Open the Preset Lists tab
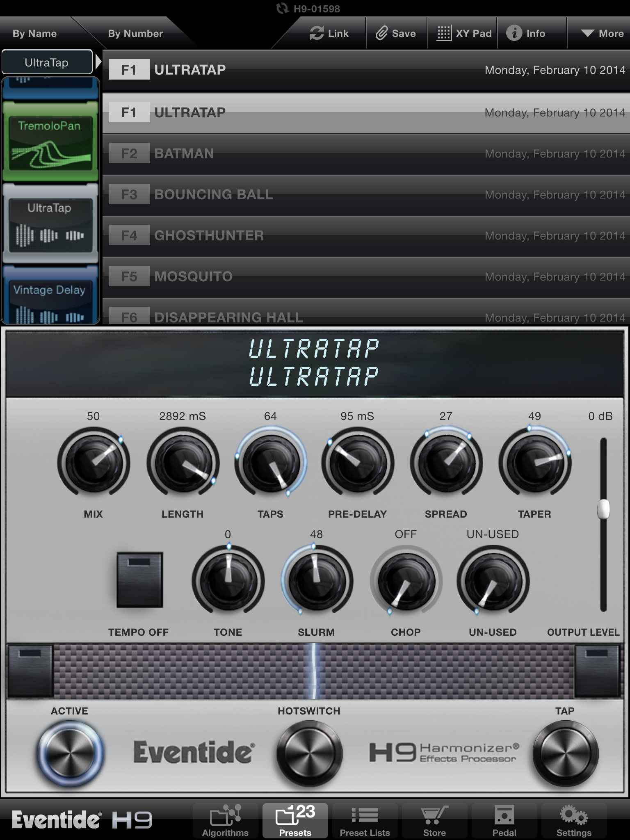The width and height of the screenshot is (630, 840). 365,820
